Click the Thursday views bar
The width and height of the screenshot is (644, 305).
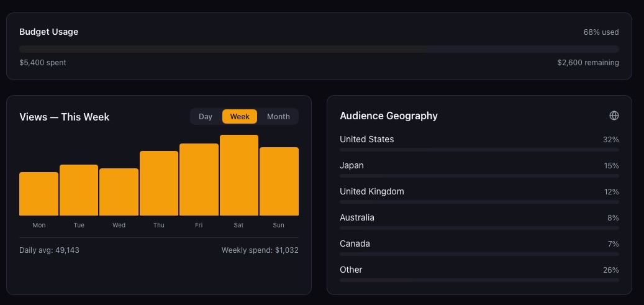[x=159, y=183]
